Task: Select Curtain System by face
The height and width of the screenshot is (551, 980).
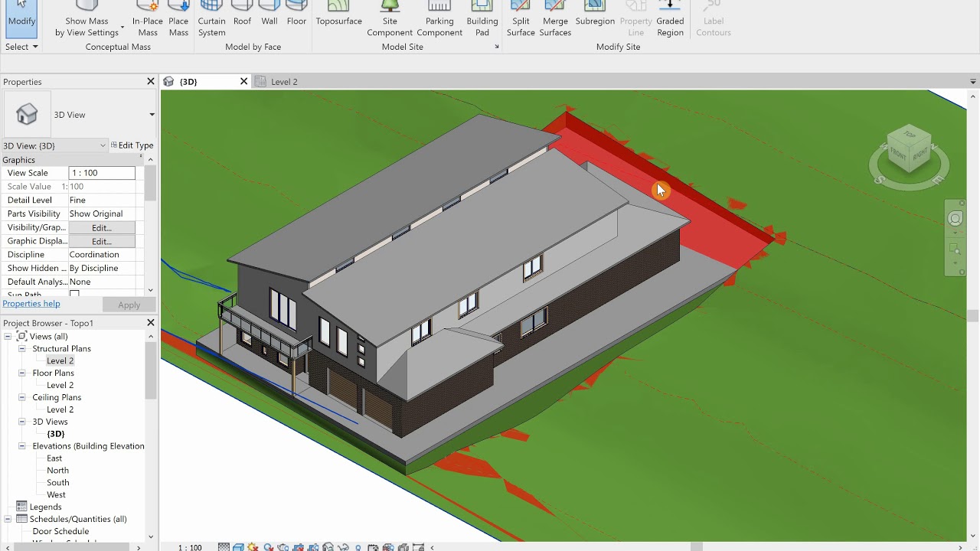Action: (x=211, y=20)
